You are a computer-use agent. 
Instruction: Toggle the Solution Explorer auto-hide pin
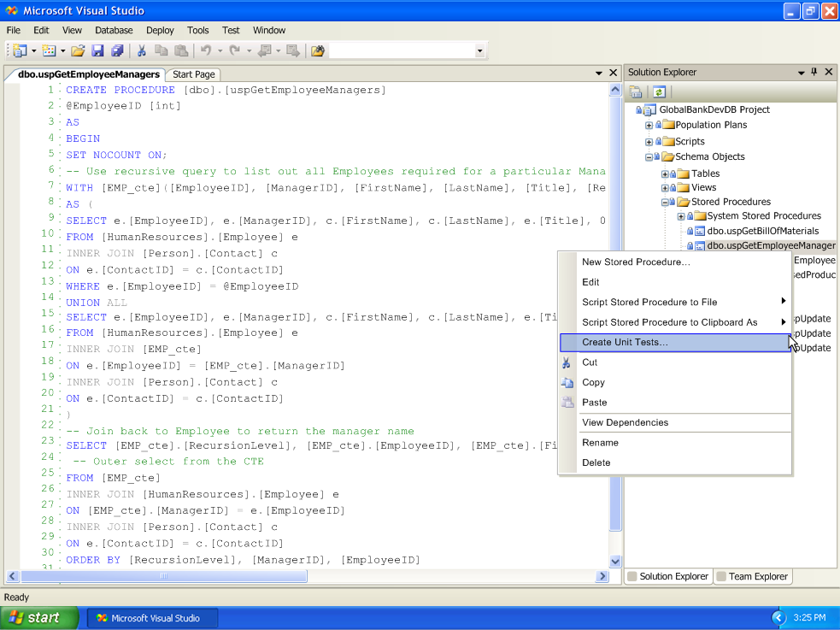click(x=814, y=72)
